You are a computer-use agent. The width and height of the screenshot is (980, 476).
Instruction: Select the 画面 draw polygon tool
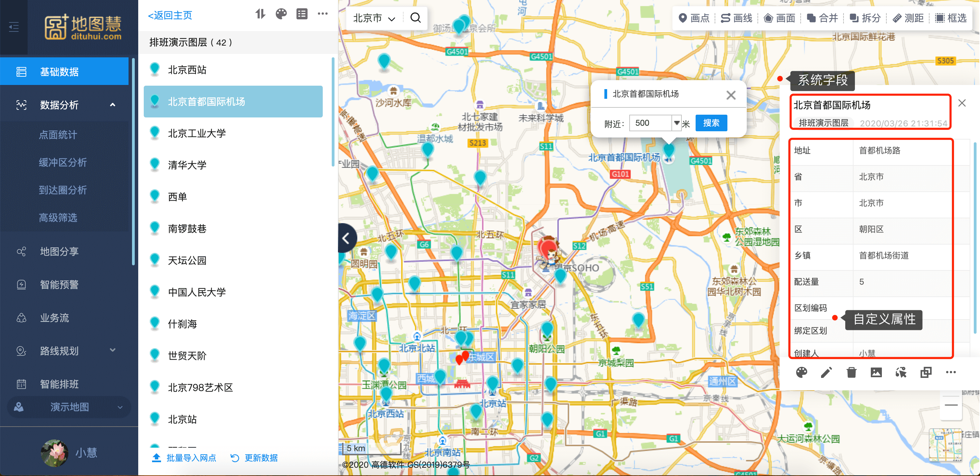(x=780, y=18)
